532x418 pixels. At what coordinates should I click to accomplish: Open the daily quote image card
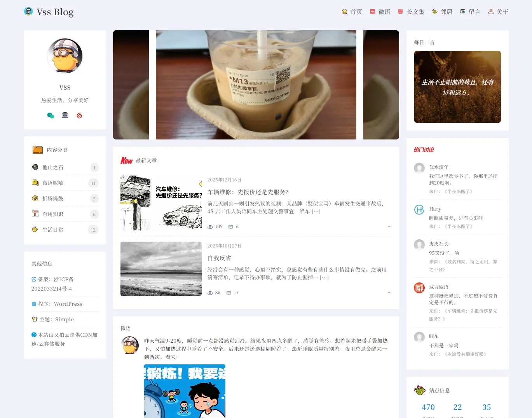click(x=457, y=87)
